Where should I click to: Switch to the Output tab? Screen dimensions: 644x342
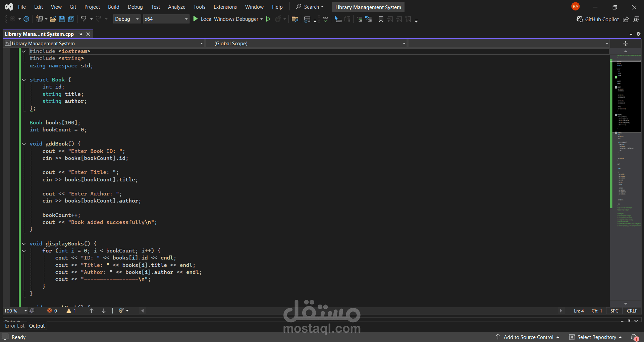pyautogui.click(x=37, y=326)
